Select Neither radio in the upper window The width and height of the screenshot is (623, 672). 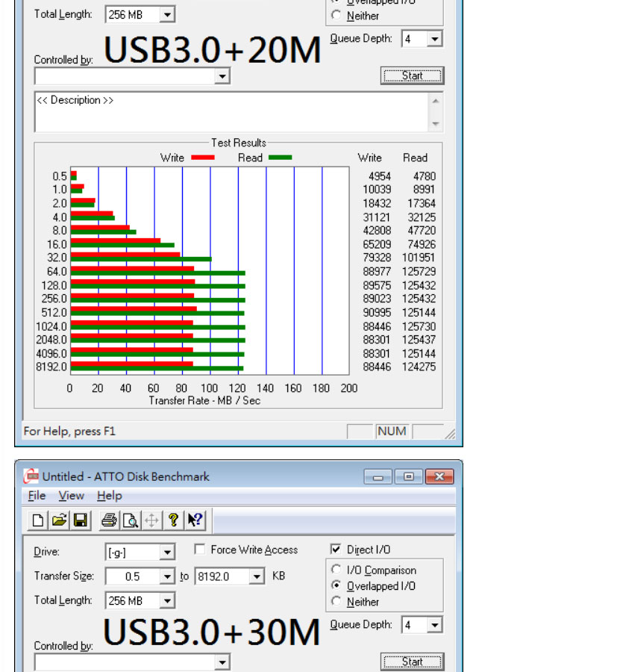(336, 15)
